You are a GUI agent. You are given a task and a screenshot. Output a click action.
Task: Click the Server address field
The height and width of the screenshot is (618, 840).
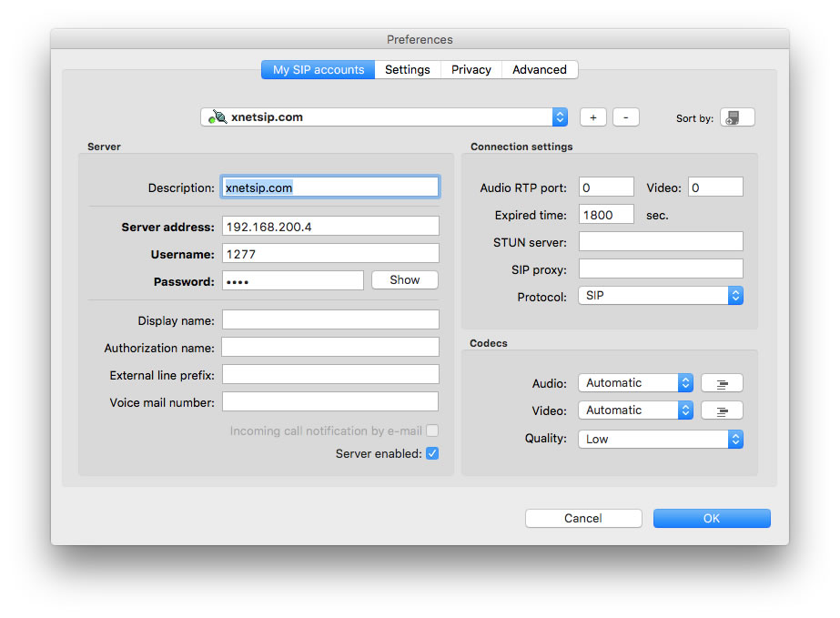tap(330, 227)
